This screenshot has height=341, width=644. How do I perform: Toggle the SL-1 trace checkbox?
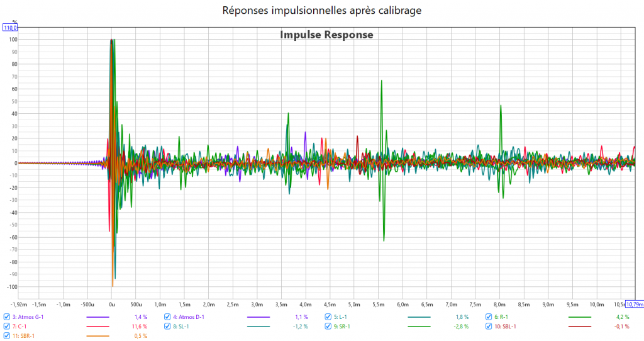(x=168, y=327)
